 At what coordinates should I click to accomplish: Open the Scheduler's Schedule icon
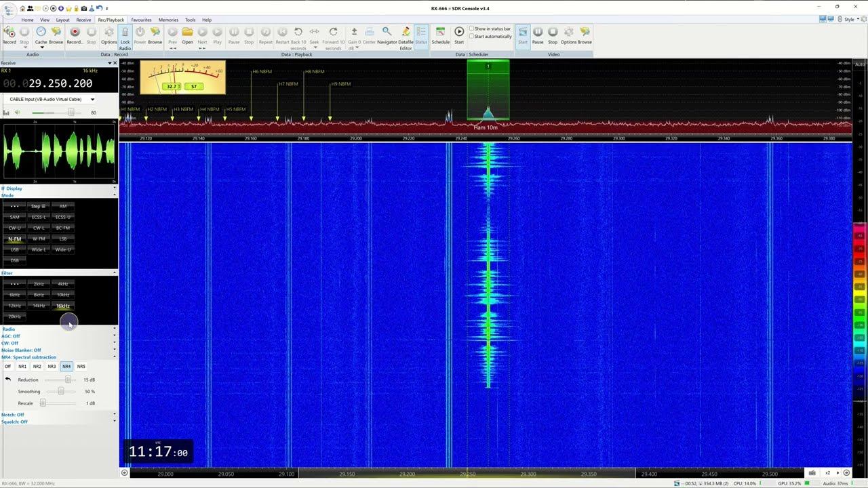point(440,32)
